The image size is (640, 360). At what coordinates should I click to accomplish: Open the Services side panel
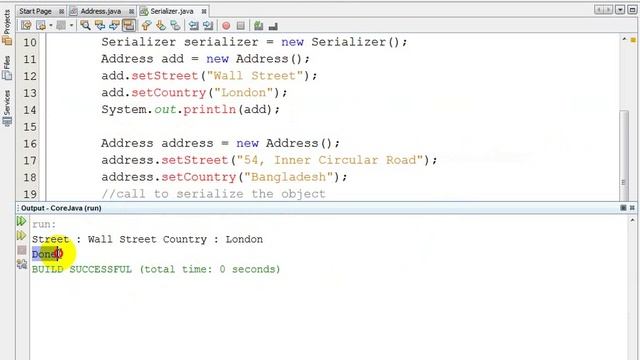tap(7, 108)
